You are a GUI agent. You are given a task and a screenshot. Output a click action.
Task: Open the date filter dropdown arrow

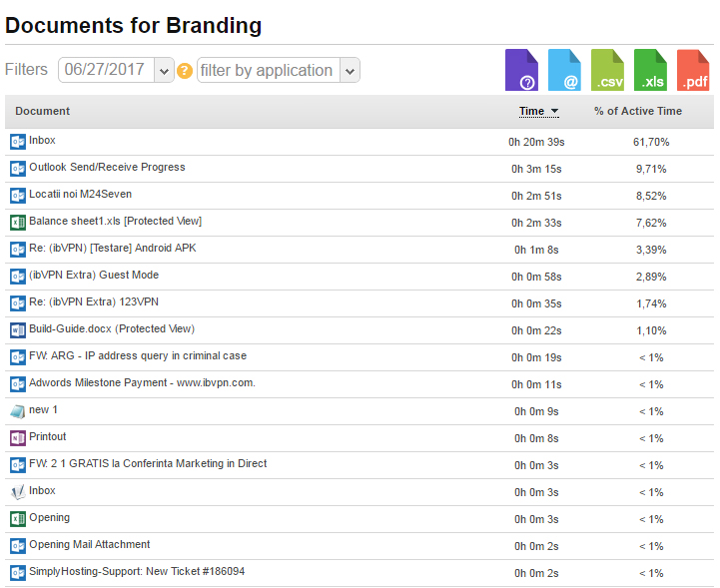[164, 71]
